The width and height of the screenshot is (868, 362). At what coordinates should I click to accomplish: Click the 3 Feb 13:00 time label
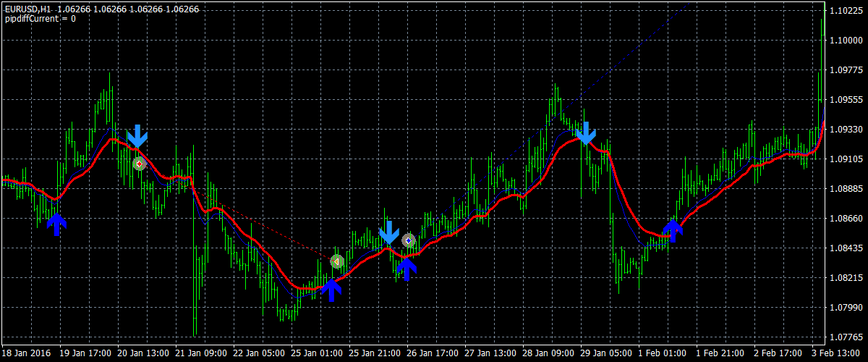tap(838, 354)
